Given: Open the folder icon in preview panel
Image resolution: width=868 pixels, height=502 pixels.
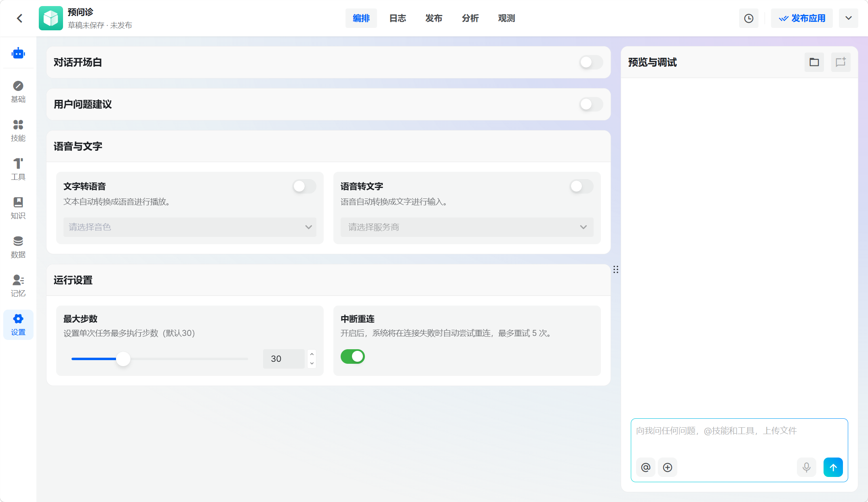Looking at the screenshot, I should click(814, 62).
